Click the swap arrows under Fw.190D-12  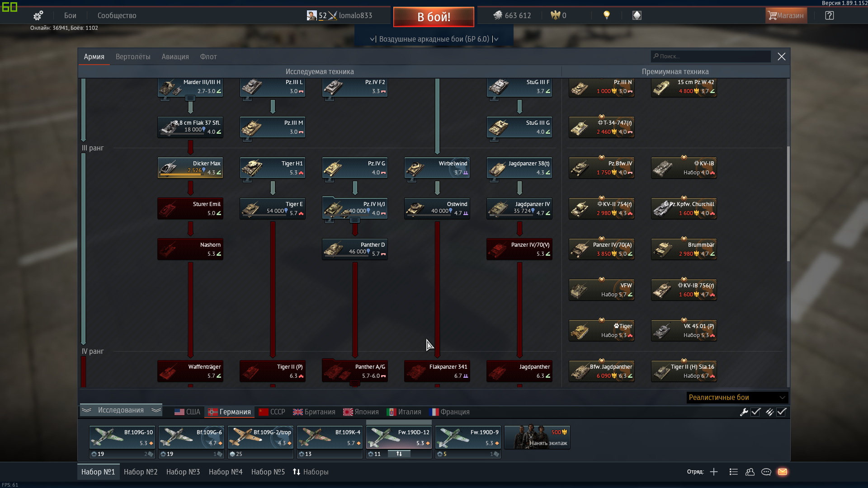point(399,454)
